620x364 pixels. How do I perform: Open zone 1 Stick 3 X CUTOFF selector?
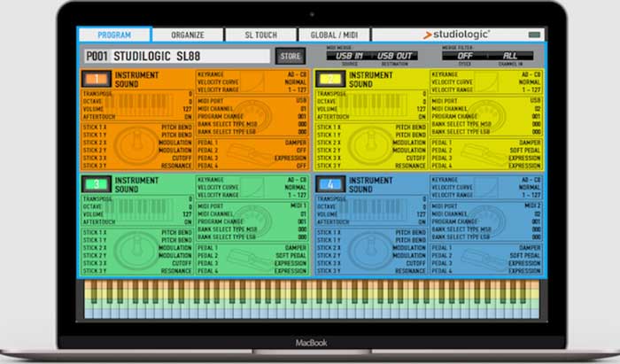182,158
